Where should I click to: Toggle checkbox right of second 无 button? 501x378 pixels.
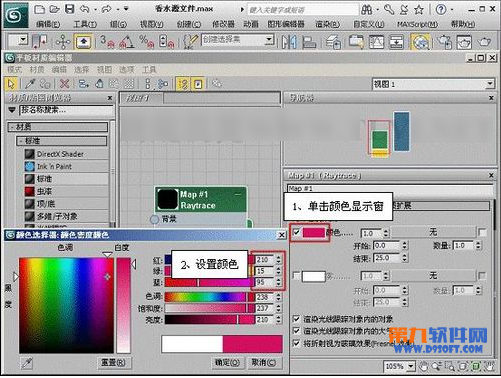(482, 276)
